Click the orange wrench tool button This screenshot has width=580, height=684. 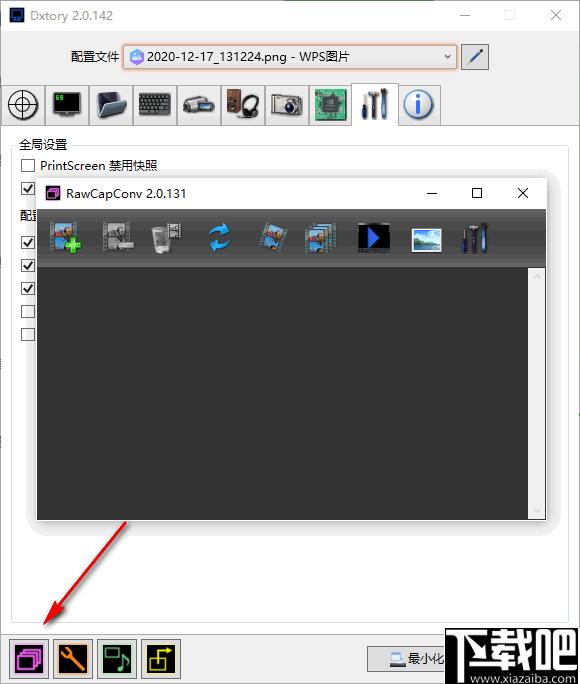tap(73, 659)
